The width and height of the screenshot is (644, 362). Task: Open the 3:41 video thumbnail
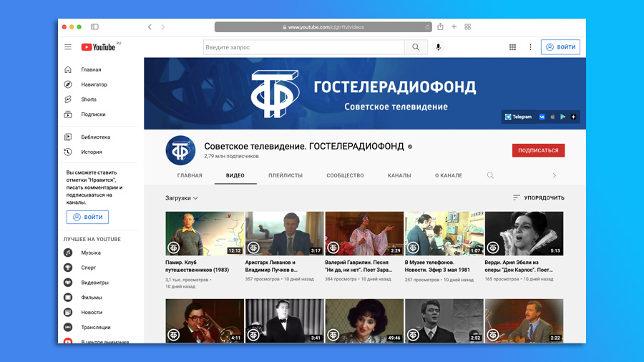click(x=284, y=321)
